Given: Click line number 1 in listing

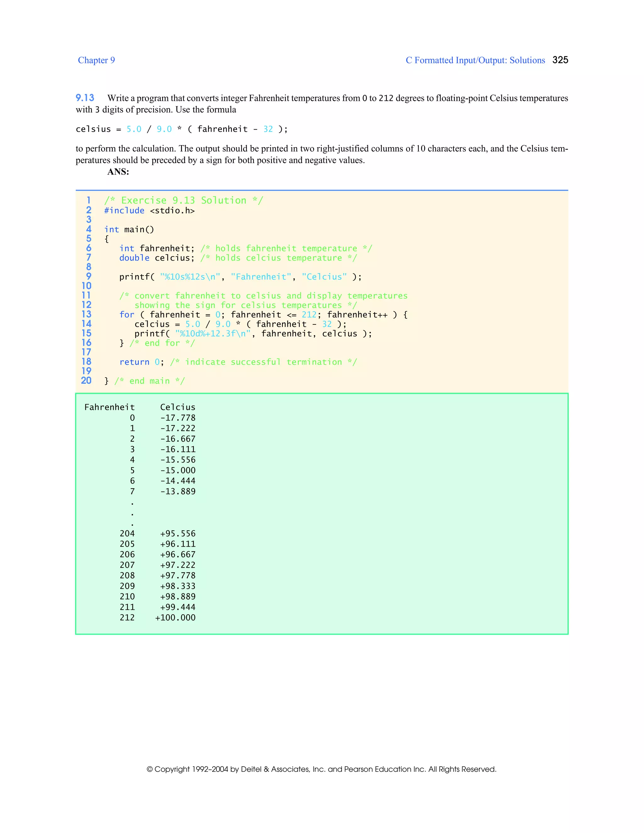Looking at the screenshot, I should 88,200.
